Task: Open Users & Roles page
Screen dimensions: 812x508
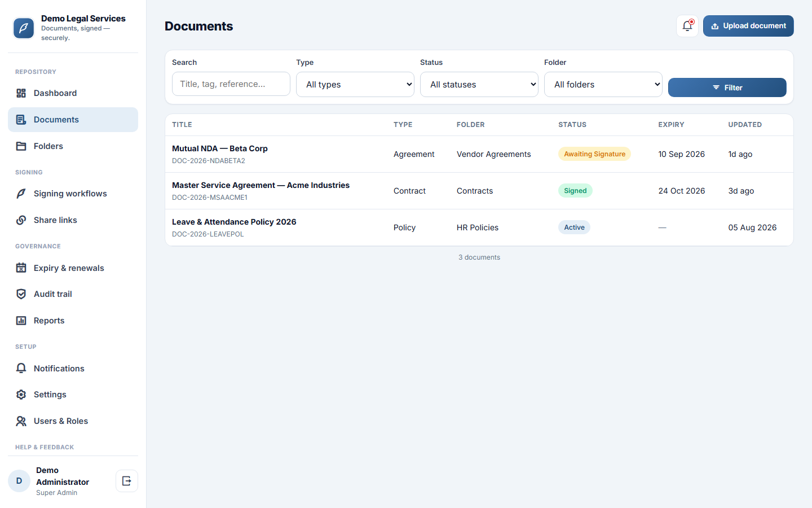Action: [73, 421]
